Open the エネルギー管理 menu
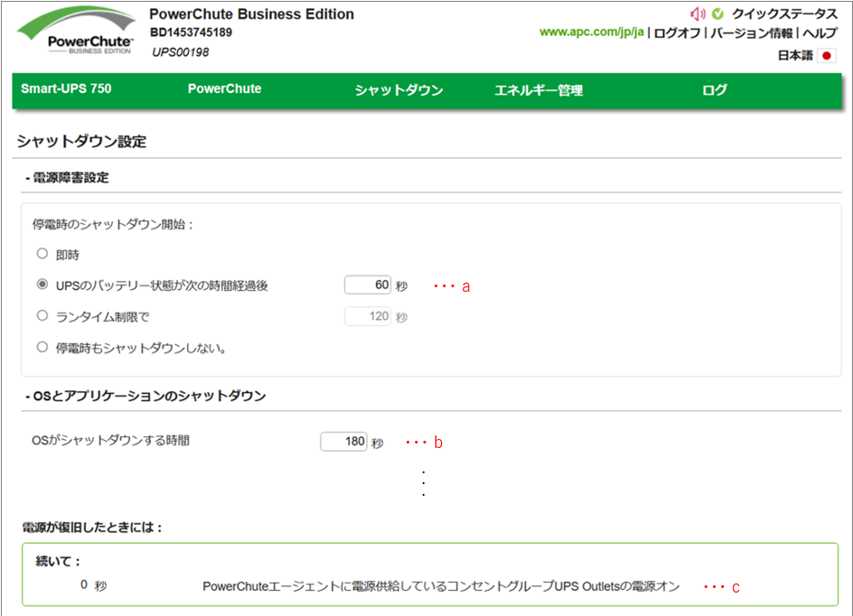The height and width of the screenshot is (616, 853). [x=539, y=90]
